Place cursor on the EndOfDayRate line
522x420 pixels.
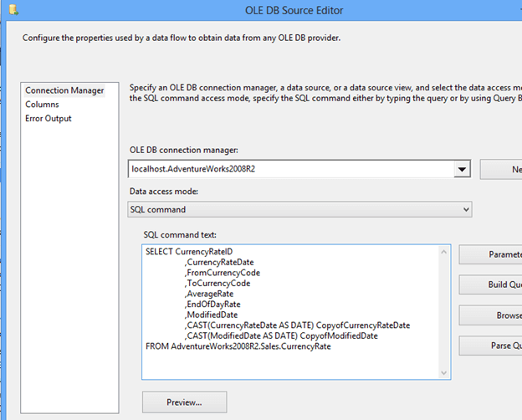click(x=212, y=305)
